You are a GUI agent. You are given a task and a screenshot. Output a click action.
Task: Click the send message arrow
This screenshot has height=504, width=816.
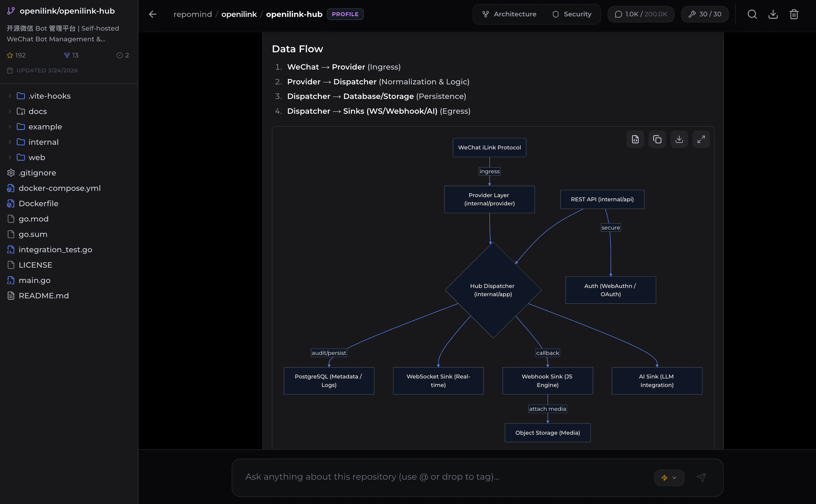click(701, 478)
